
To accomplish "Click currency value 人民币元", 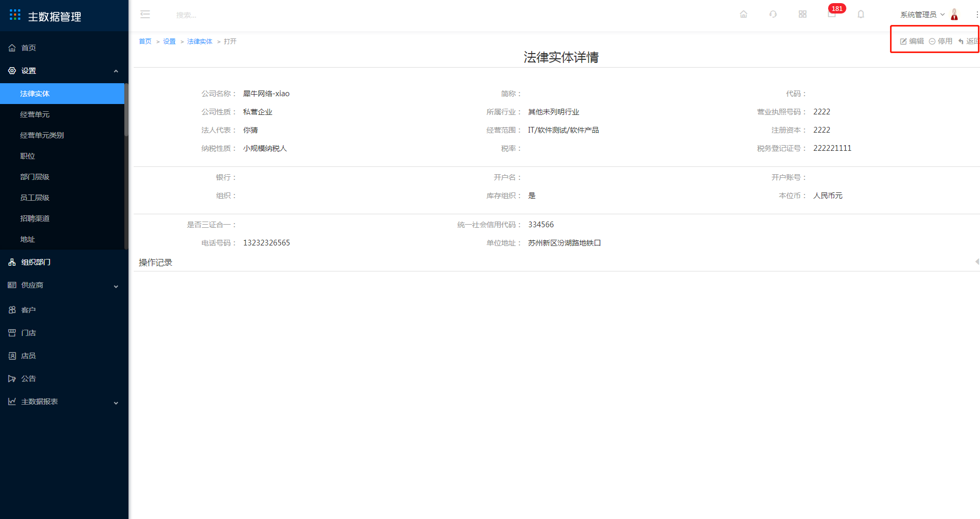I will tap(828, 196).
